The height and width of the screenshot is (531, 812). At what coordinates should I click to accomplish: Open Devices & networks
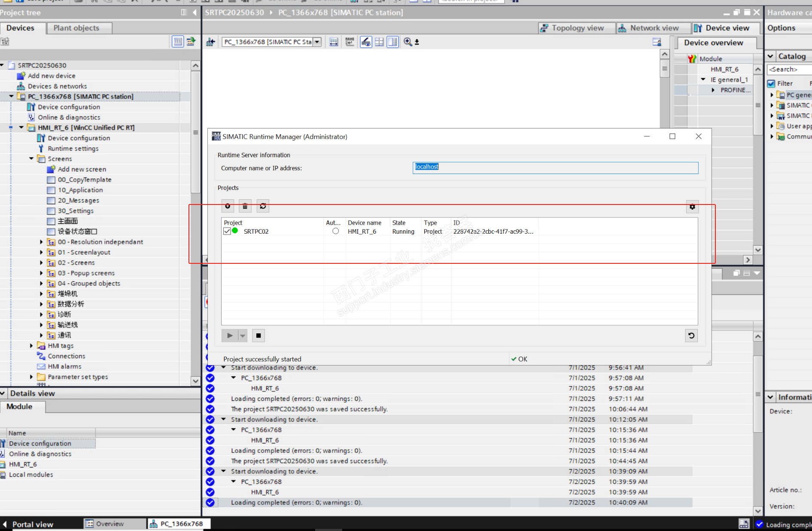tap(57, 86)
